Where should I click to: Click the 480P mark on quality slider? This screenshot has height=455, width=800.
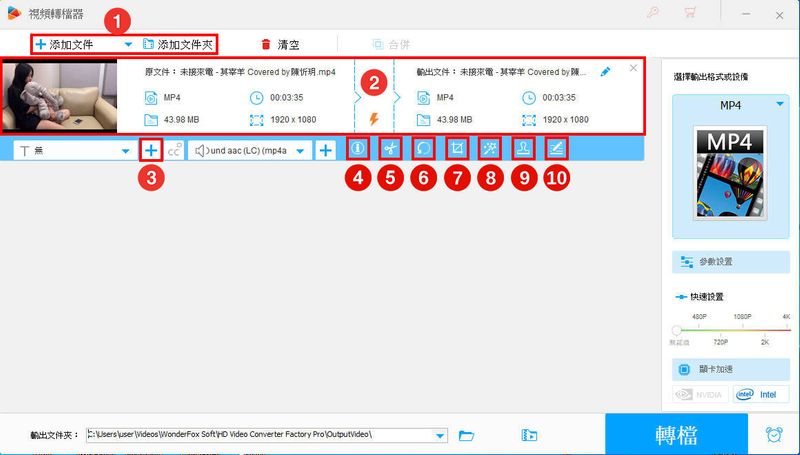point(699,317)
